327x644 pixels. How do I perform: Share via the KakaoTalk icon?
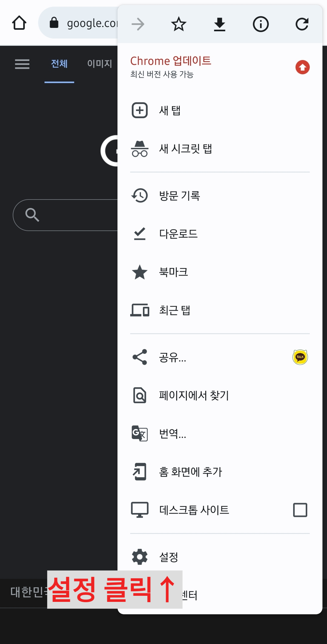(x=300, y=357)
